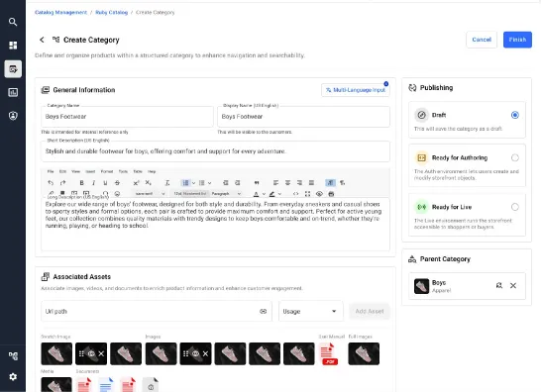
Task: Click the Category Name input field
Action: (127, 117)
